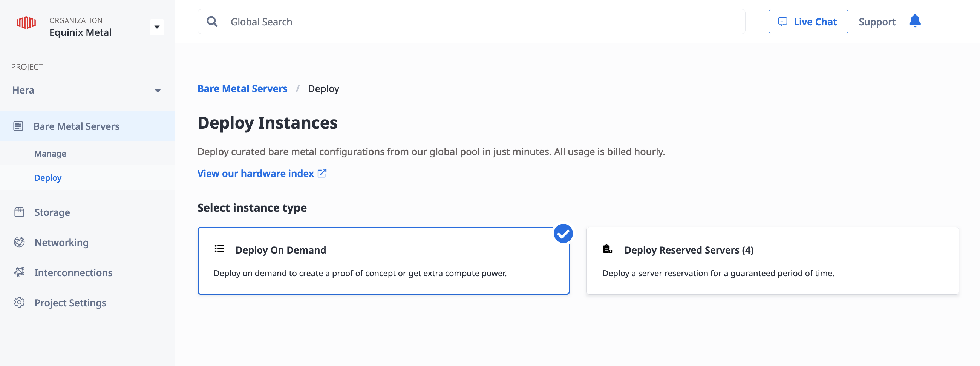Image resolution: width=980 pixels, height=366 pixels.
Task: Click the blue selected checkmark badge
Action: point(563,234)
